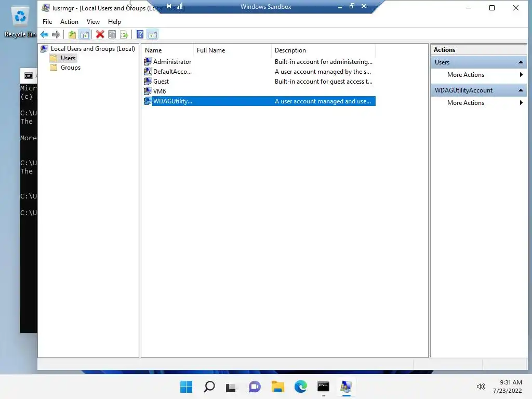
Task: Click 'A user account managed by the s...' description
Action: pyautogui.click(x=323, y=72)
